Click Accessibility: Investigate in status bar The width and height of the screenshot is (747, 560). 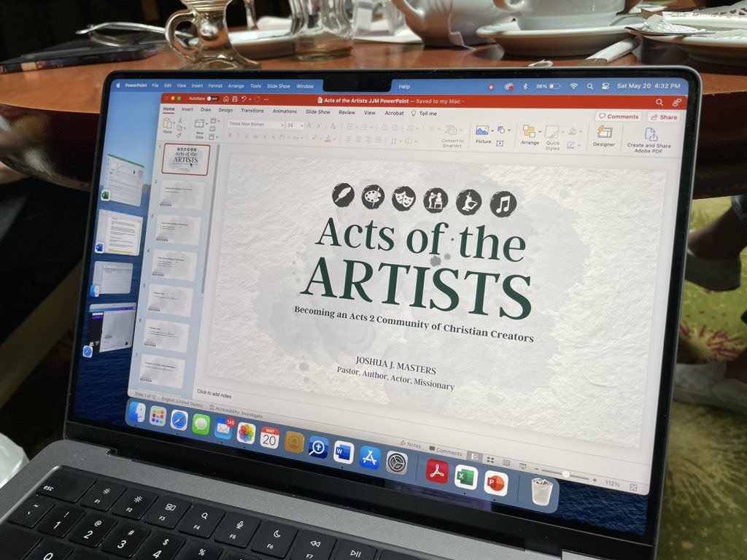236,412
